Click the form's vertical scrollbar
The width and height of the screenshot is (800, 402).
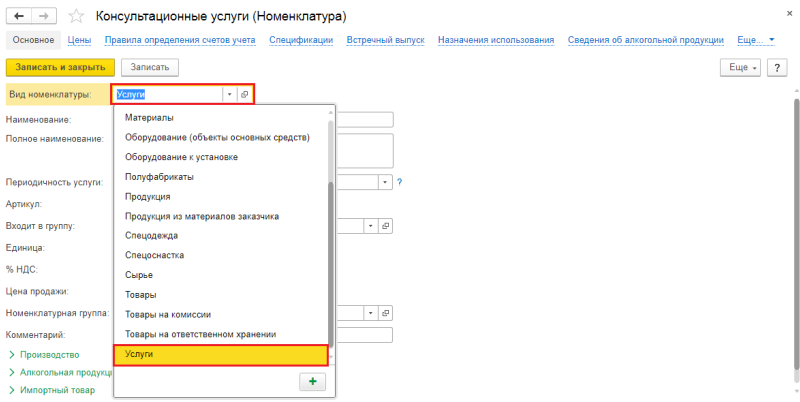tap(796, 232)
